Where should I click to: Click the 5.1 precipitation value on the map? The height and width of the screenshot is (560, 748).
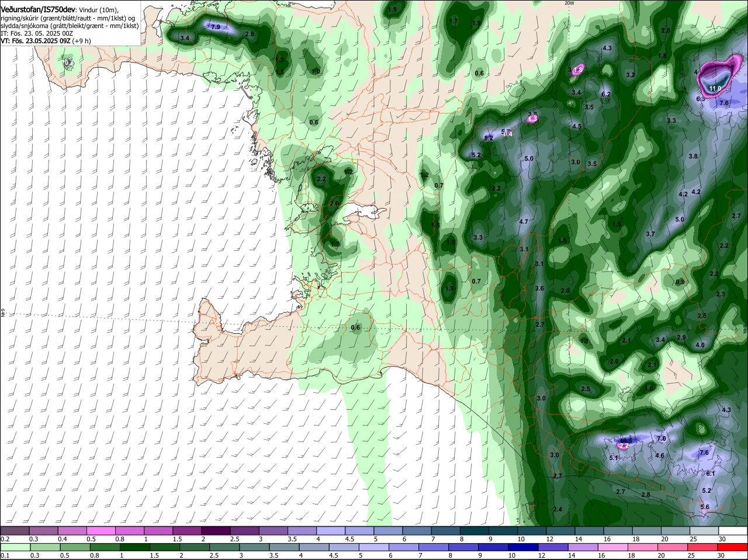[x=614, y=458]
